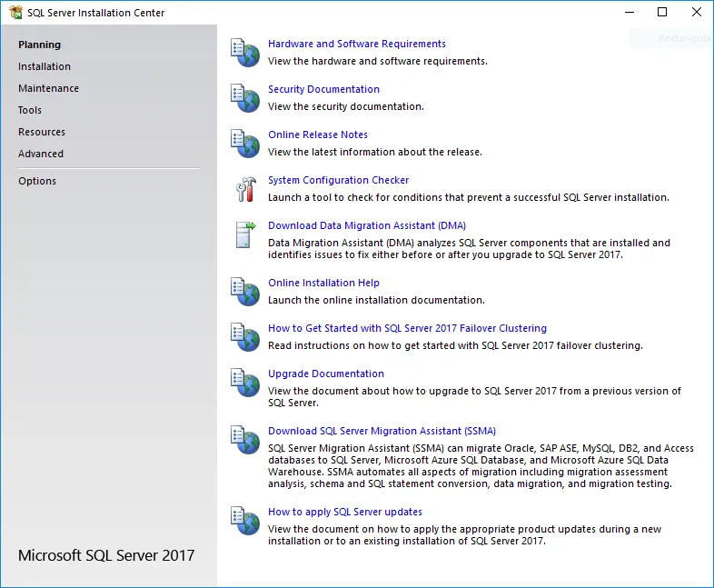Select the Planning section in sidebar
The image size is (714, 588).
(40, 45)
